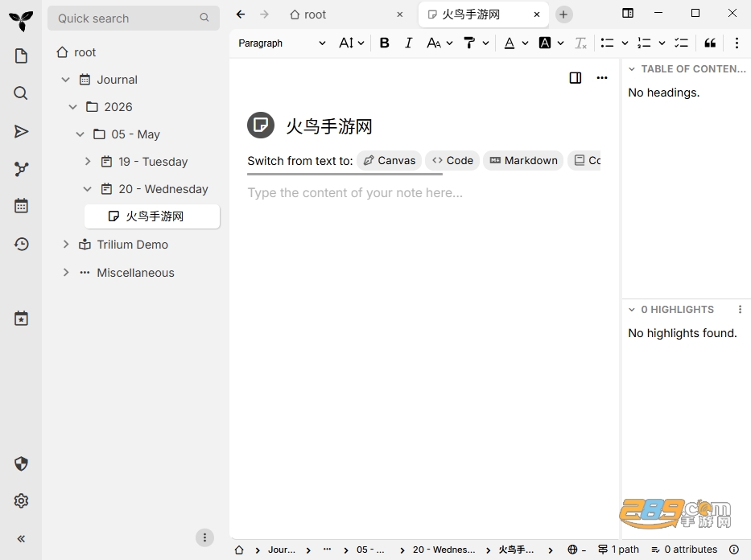Select 火鸟手游网 note in tree

pyautogui.click(x=152, y=216)
